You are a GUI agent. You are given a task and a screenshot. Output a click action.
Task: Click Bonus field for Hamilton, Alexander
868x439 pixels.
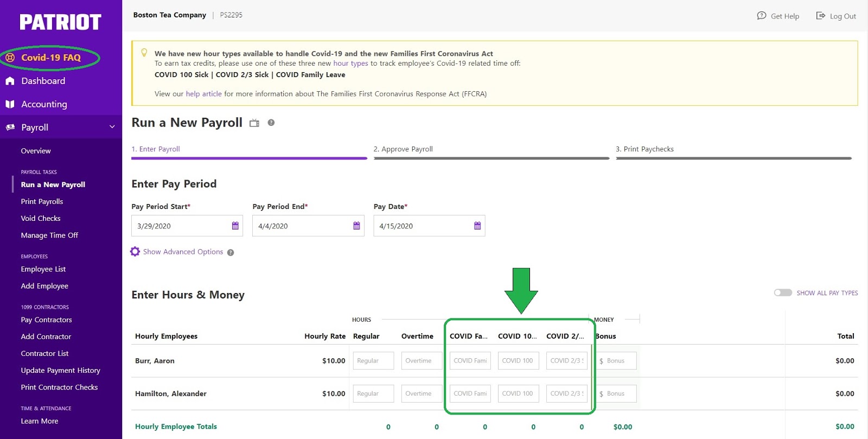(x=616, y=393)
